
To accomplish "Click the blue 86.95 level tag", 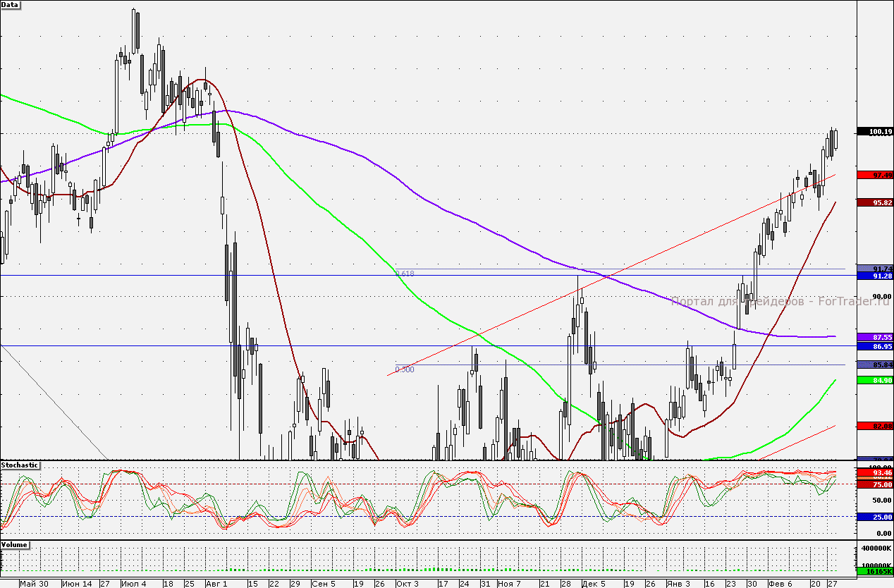I will pos(874,347).
